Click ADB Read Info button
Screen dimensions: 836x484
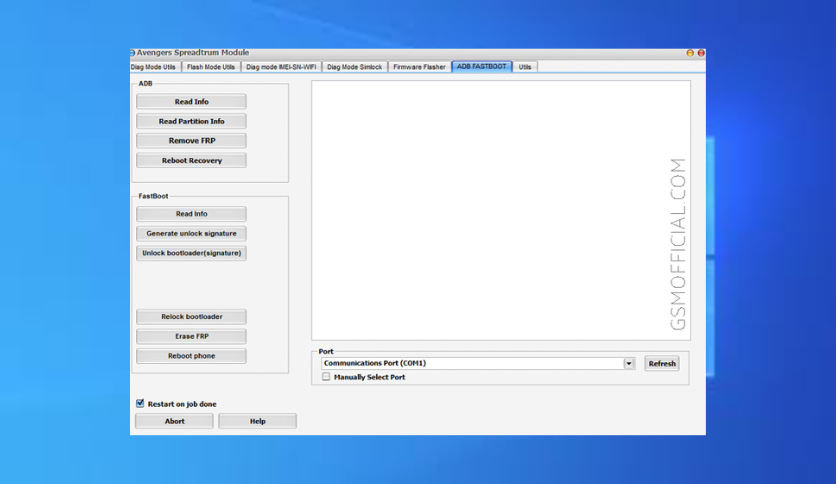click(191, 101)
